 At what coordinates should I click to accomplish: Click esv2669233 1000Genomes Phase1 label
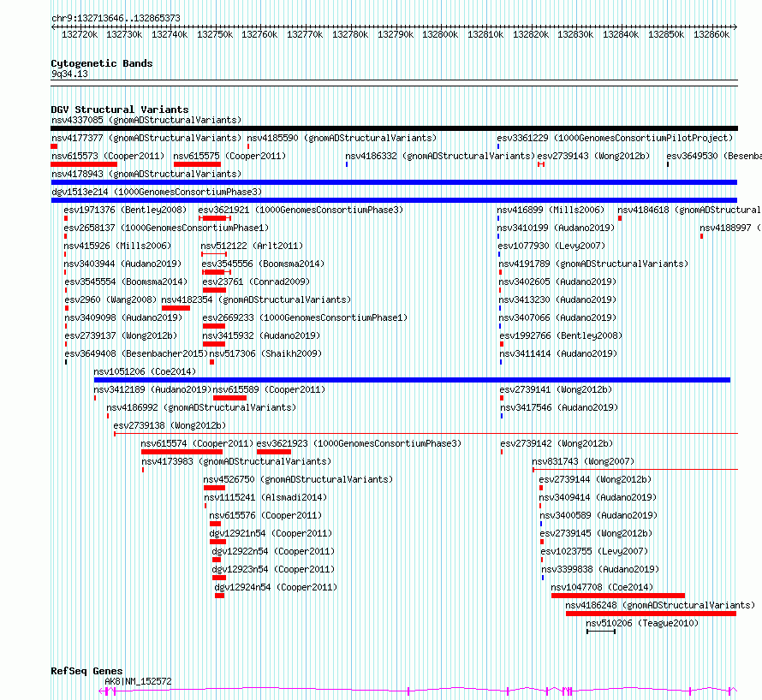click(305, 317)
